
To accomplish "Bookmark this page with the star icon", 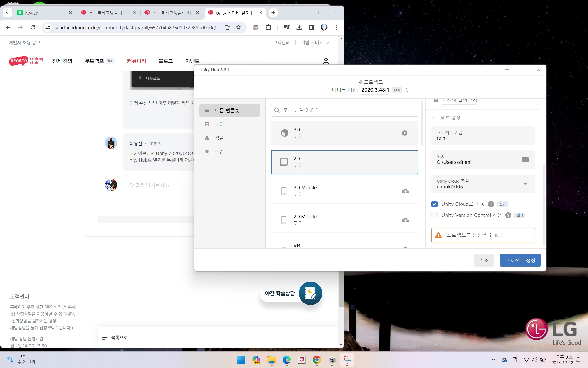I will 239,27.
